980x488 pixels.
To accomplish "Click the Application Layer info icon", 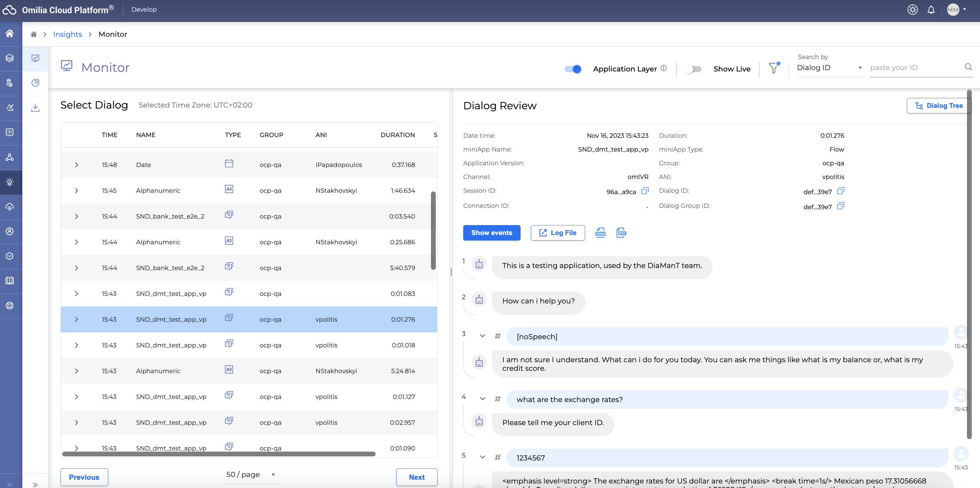I will pos(664,68).
